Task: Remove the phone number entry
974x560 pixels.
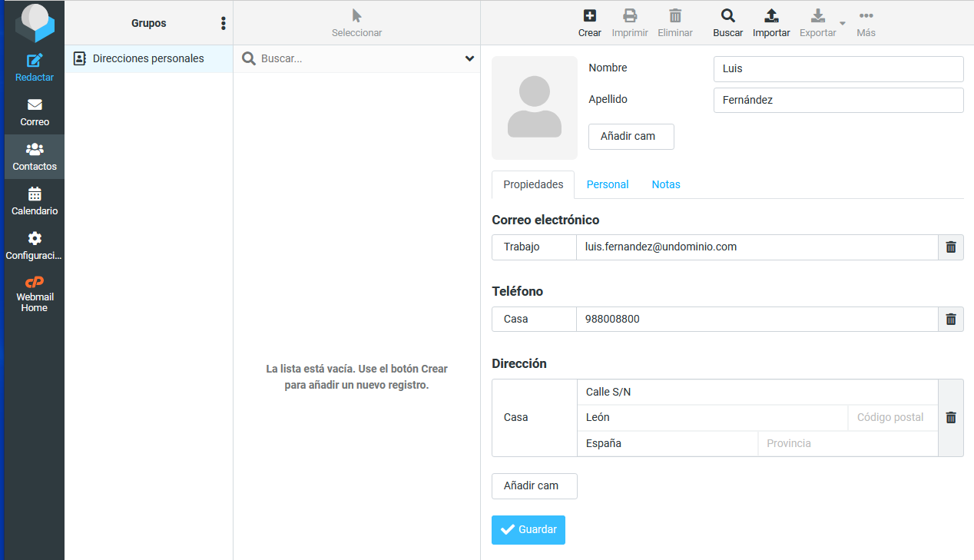Action: point(951,320)
